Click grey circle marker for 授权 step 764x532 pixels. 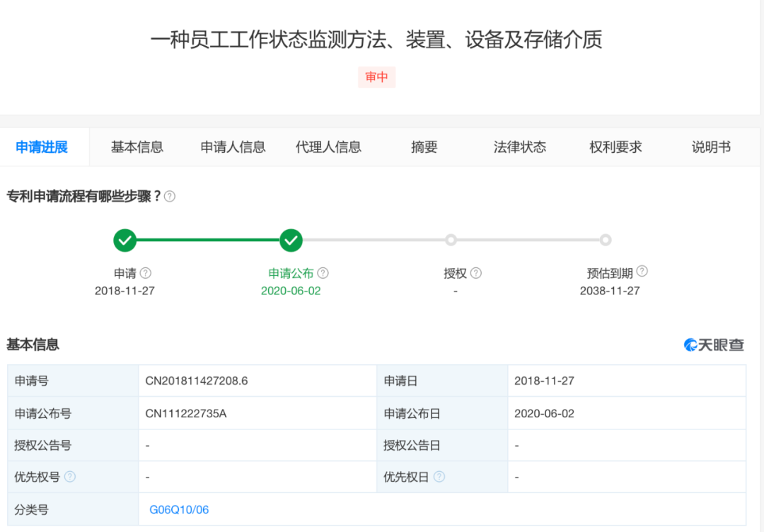coord(451,240)
